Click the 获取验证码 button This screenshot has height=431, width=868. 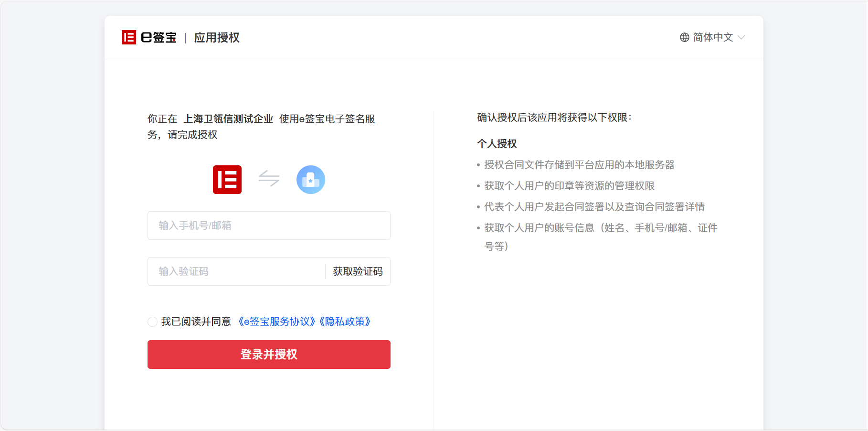point(358,271)
